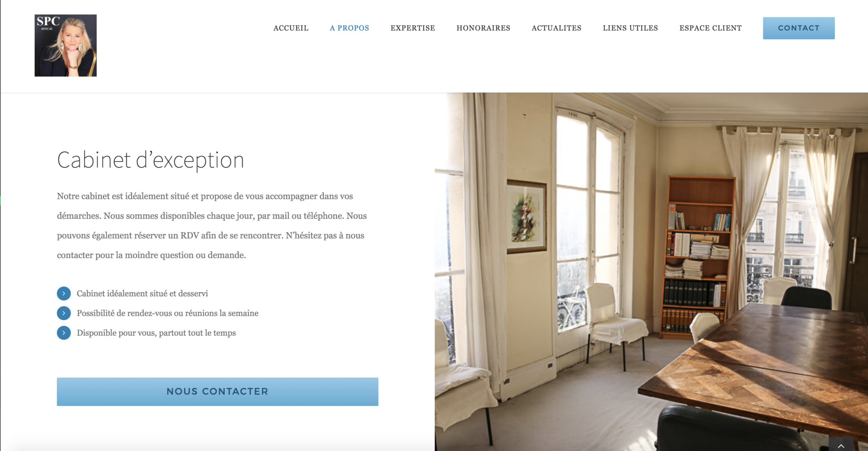Viewport: 868px width, 451px height.
Task: Open the HONORAIRES menu item
Action: (x=483, y=28)
